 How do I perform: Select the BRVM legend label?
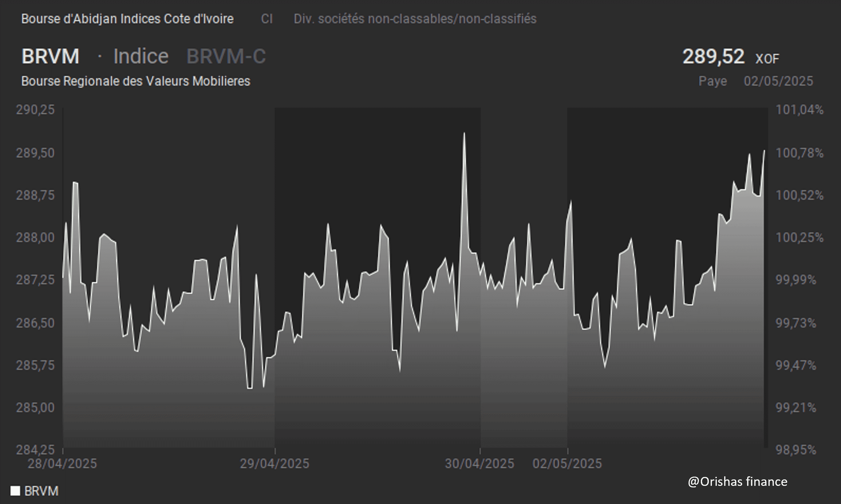click(41, 491)
